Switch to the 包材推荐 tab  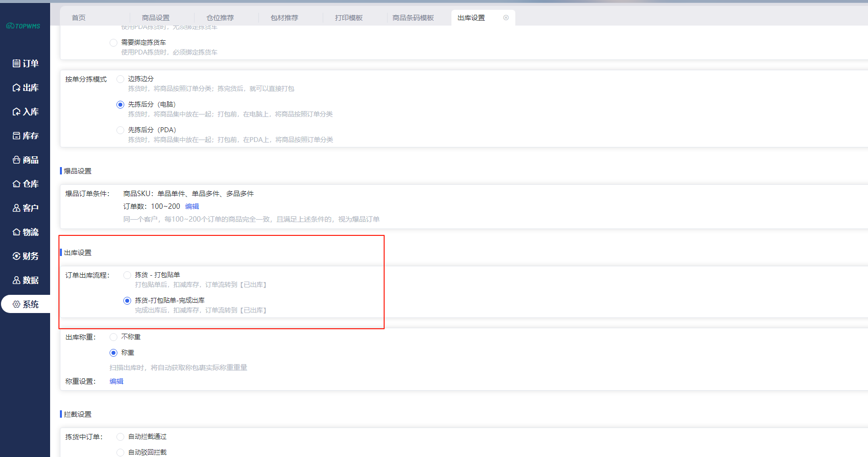[x=284, y=18]
